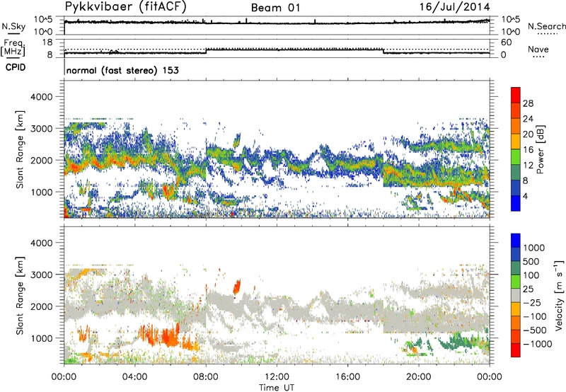Click the 'Freq. [MHz]' label
The image size is (566, 392).
[13, 48]
